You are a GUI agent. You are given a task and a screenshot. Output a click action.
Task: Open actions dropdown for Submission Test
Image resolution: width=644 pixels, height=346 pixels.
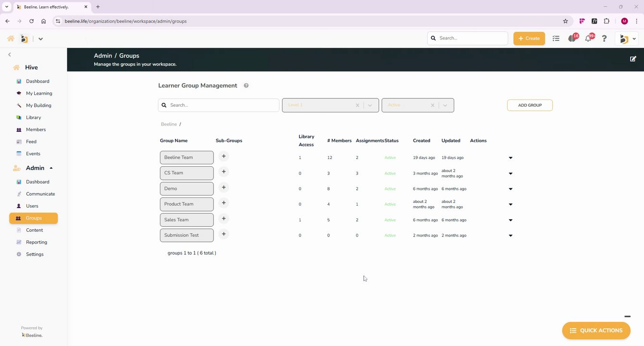(510, 235)
